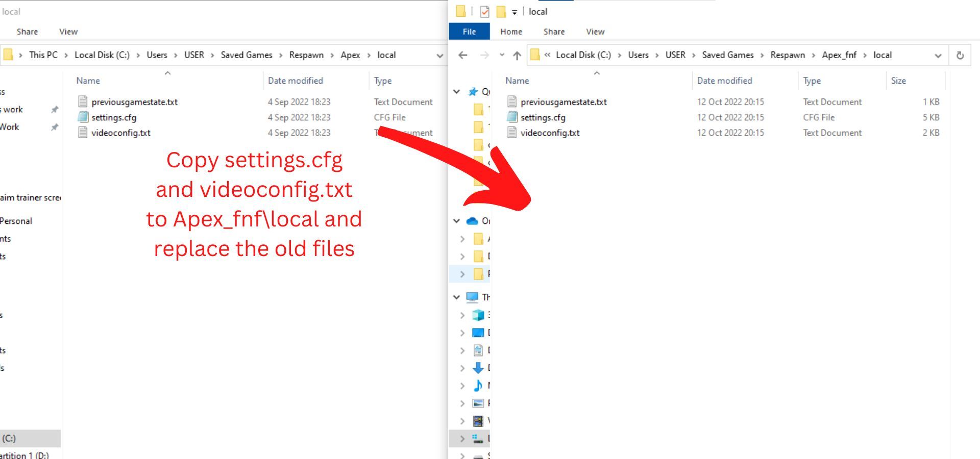Click the videoconfig.txt file icon in Apex_fnf window
980x459 pixels.
(512, 133)
